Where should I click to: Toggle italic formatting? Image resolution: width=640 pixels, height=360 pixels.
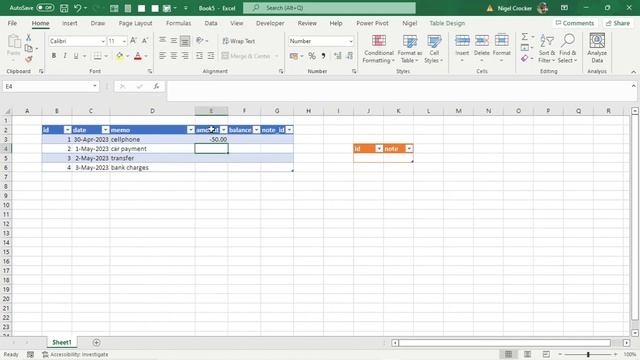[65, 56]
